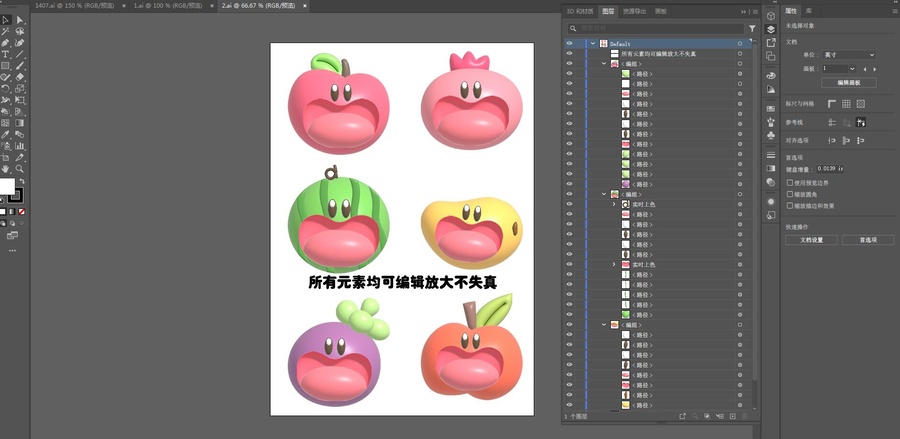The width and height of the screenshot is (900, 439).
Task: Select the Magic Wand tool
Action: click(5, 32)
